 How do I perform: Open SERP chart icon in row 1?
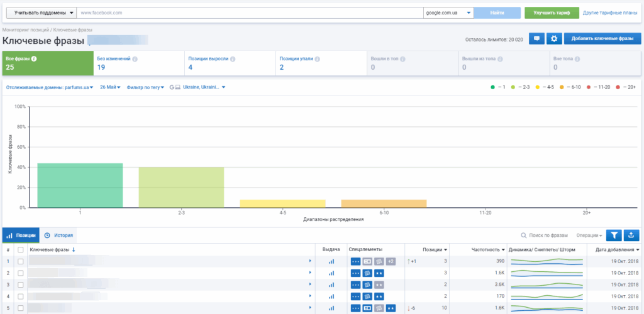[331, 261]
